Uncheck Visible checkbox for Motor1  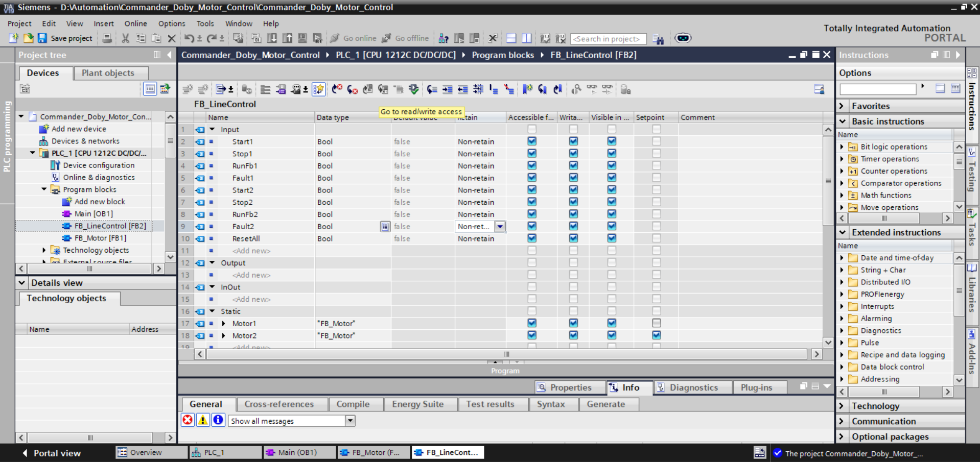pos(612,323)
